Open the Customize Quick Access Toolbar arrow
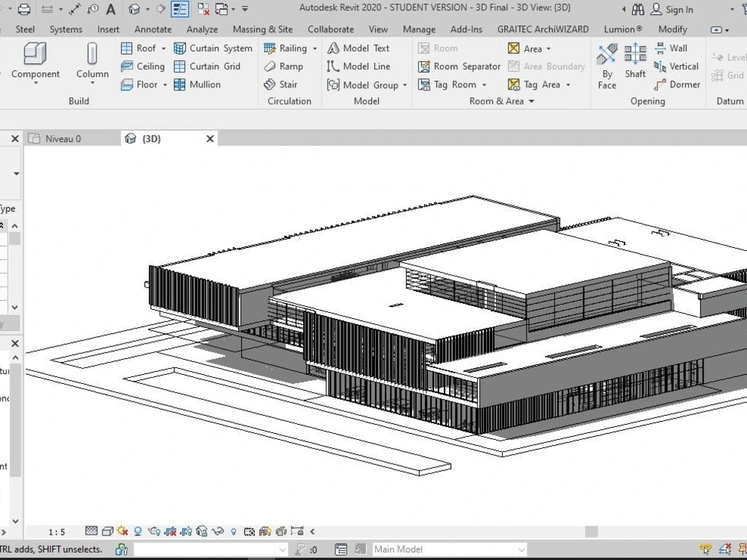 tap(245, 8)
